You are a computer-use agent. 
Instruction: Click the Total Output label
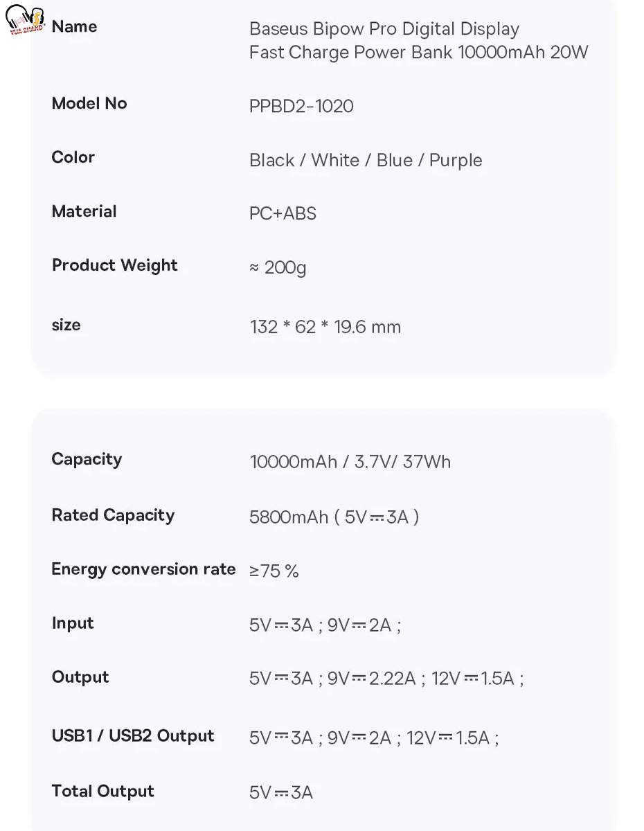click(102, 792)
